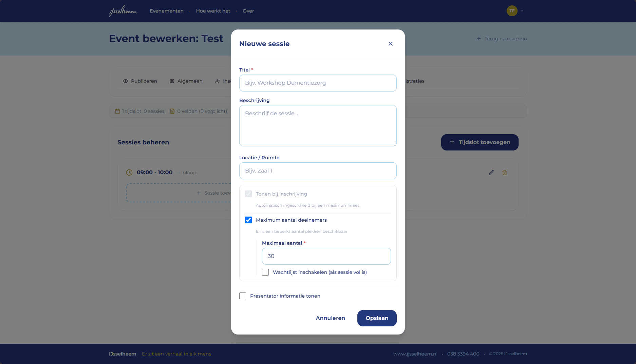Viewport: 636px width, 364px height.
Task: Click the plus icon in Tijdslot toevoegen
Action: [452, 142]
